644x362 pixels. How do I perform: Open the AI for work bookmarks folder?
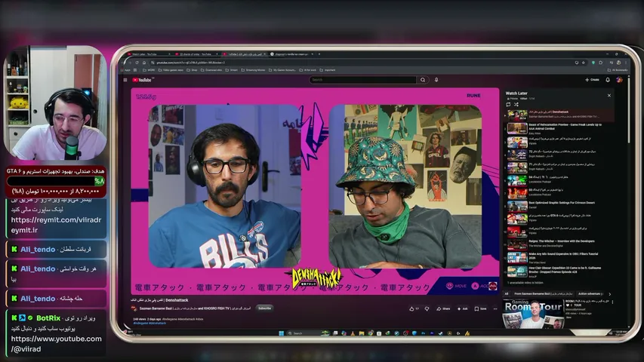click(308, 70)
